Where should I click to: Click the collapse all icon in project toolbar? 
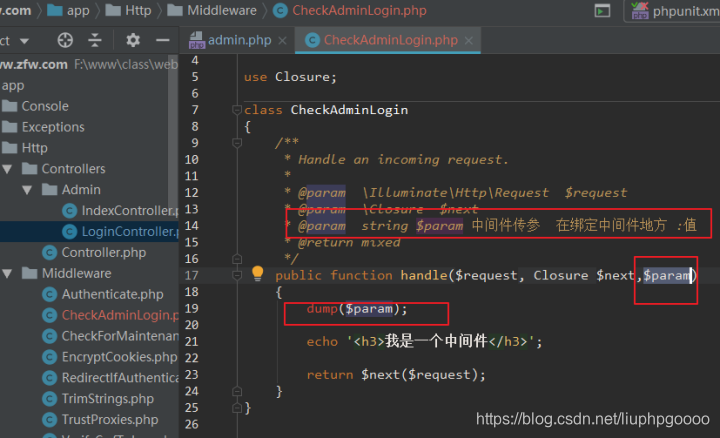[x=95, y=40]
